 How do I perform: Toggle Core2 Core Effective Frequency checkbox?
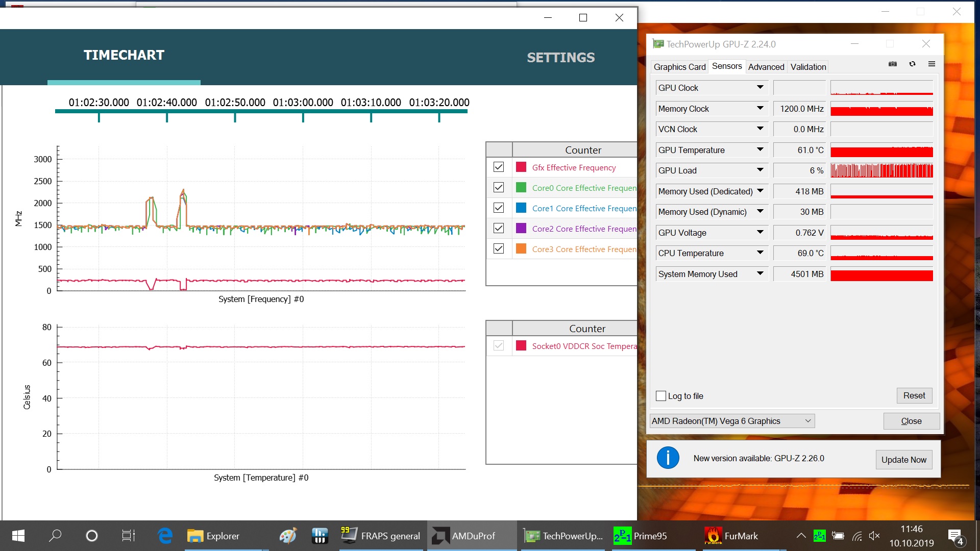tap(499, 229)
